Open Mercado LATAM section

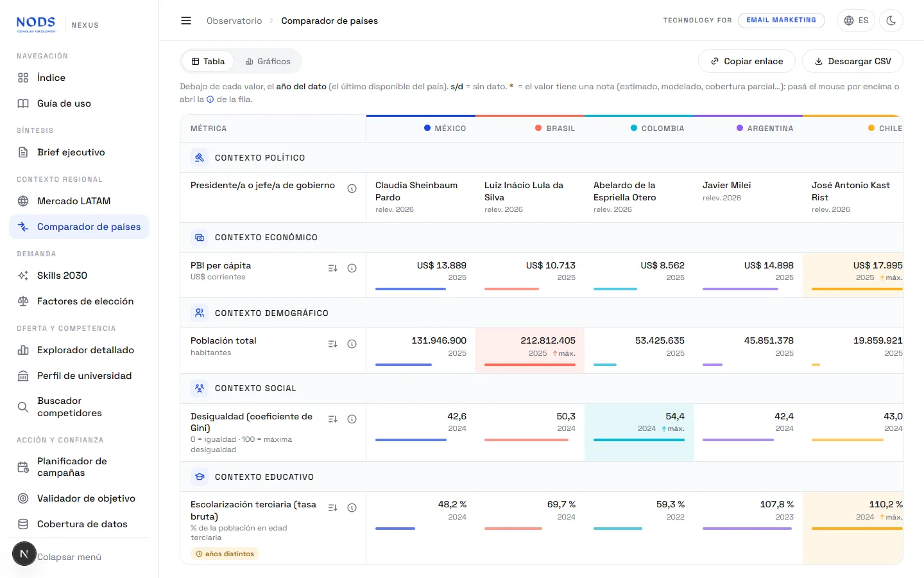pyautogui.click(x=80, y=201)
